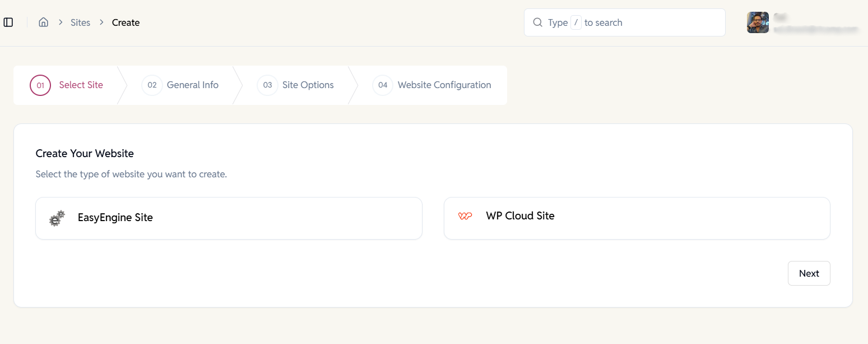This screenshot has height=344, width=868.
Task: Click the search magnifier icon
Action: (537, 22)
